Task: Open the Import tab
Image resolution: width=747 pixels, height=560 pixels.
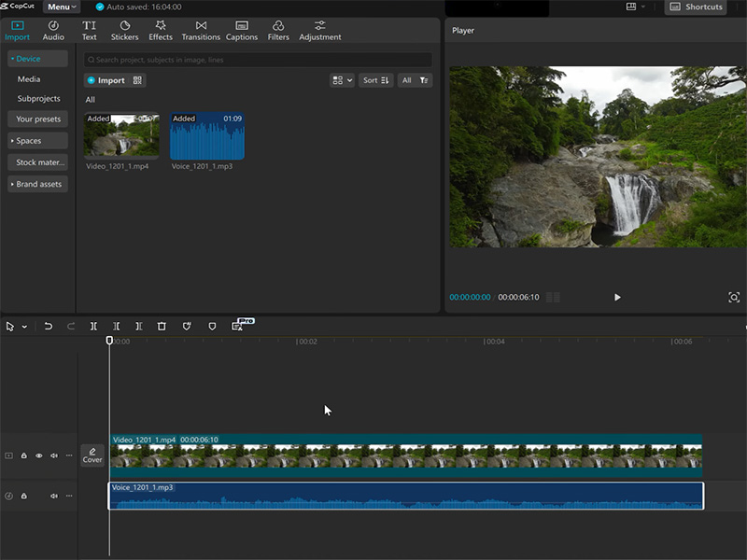Action: [17, 31]
